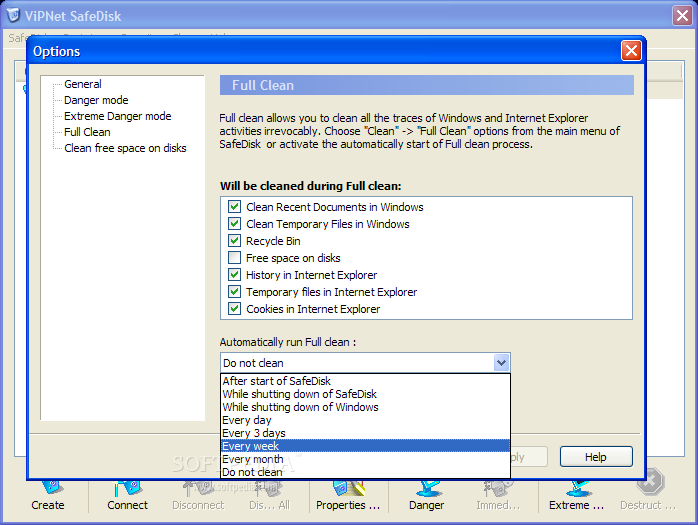This screenshot has height=525, width=698.
Task: Select Every week option
Action: point(365,446)
